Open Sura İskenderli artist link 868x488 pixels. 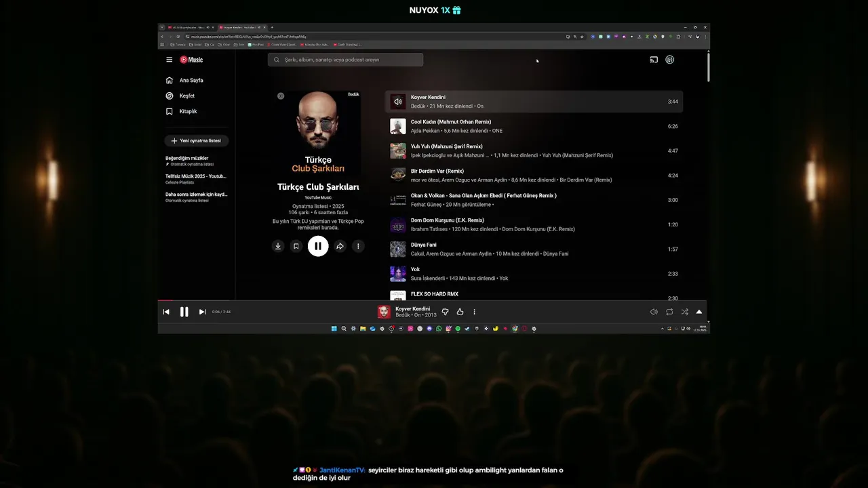pyautogui.click(x=428, y=278)
